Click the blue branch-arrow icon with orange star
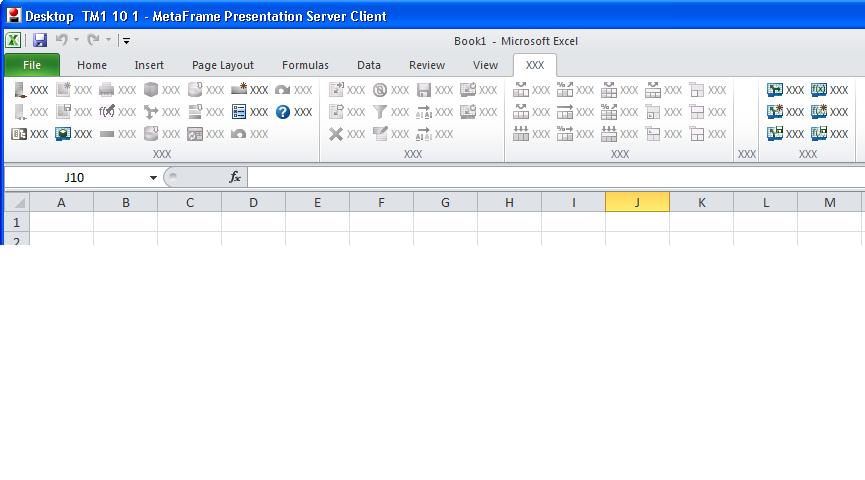The width and height of the screenshot is (865, 480). 775,111
